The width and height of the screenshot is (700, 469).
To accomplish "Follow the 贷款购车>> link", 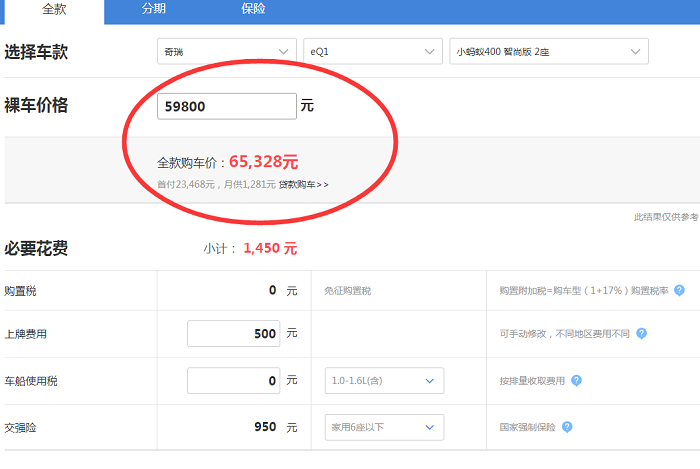I will coord(304,184).
